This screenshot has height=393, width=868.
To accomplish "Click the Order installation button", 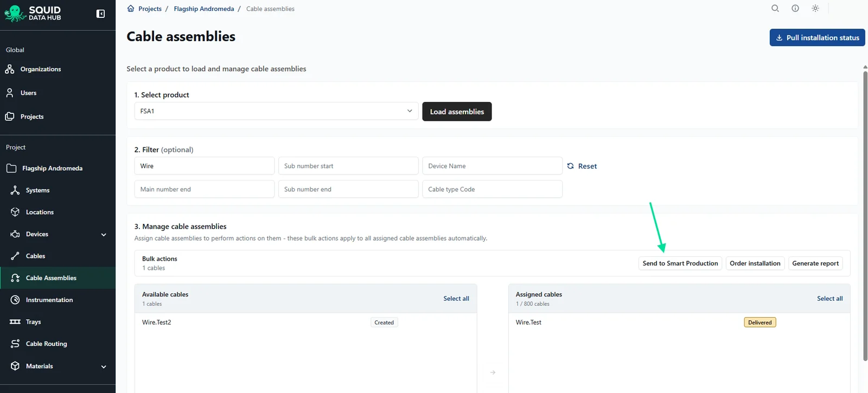I will (755, 263).
